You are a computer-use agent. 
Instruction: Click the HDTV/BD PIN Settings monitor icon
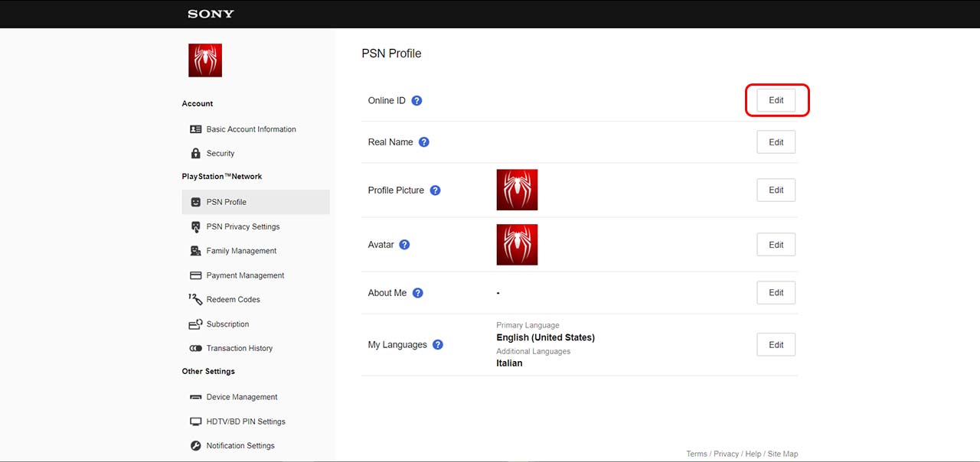click(x=195, y=421)
